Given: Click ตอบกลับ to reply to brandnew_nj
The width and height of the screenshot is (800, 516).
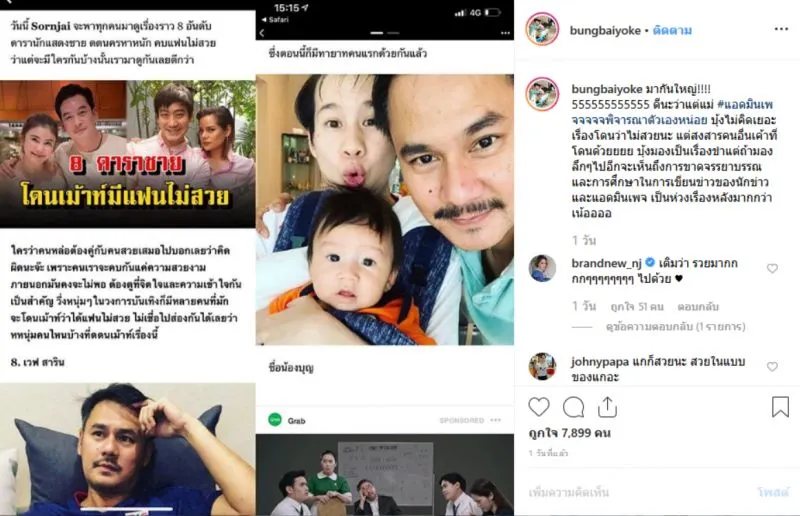Looking at the screenshot, I should 698,306.
